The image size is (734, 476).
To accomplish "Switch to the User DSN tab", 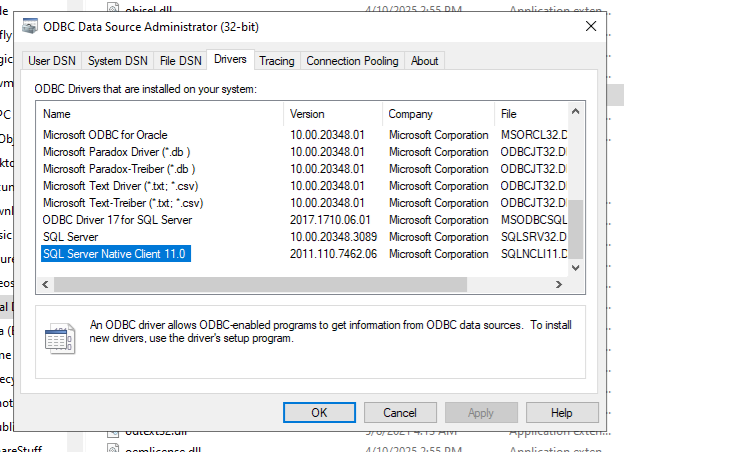I will [53, 61].
